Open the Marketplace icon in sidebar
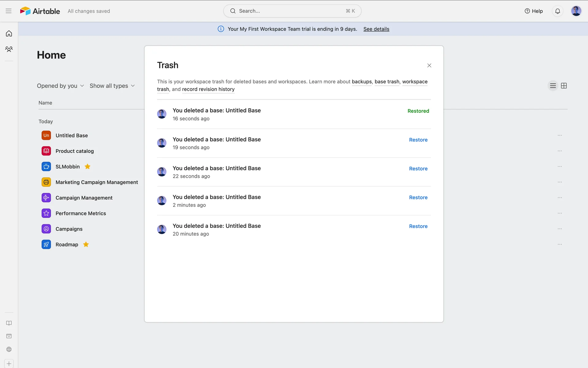 pyautogui.click(x=9, y=336)
